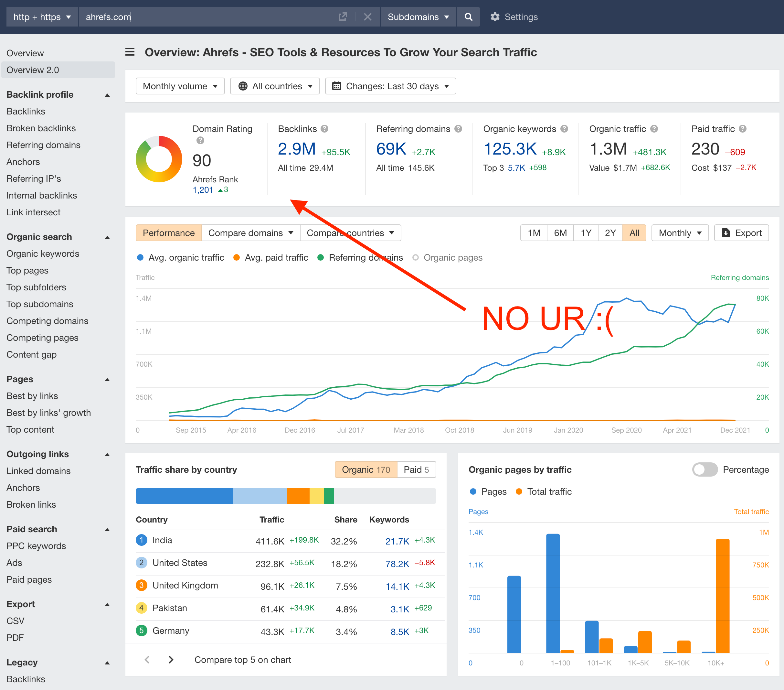
Task: Collapse the Outgoing links section
Action: click(x=107, y=454)
